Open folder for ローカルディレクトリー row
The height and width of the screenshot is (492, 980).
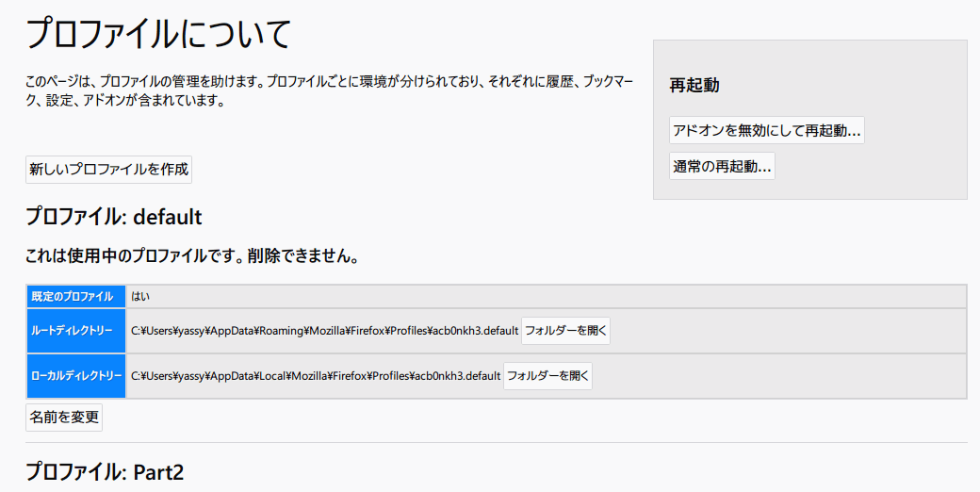[547, 376]
